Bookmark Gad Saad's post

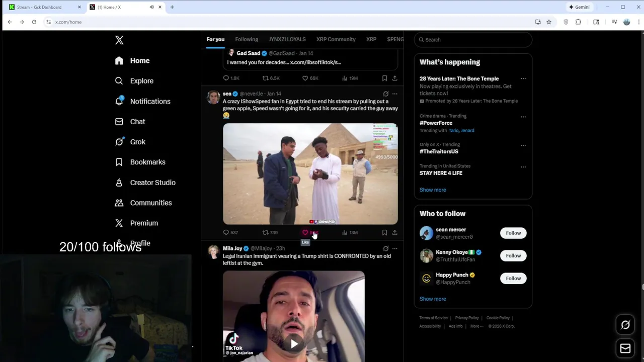coord(384,78)
